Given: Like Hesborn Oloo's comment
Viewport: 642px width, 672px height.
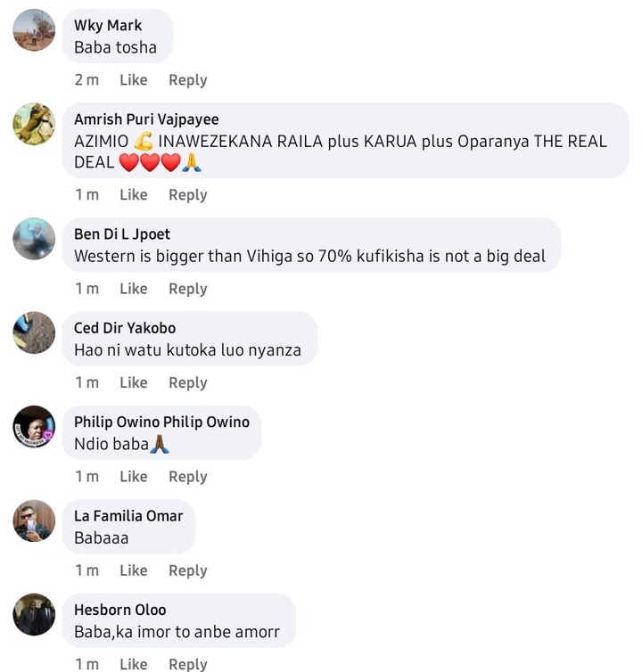Looking at the screenshot, I should pos(134,664).
